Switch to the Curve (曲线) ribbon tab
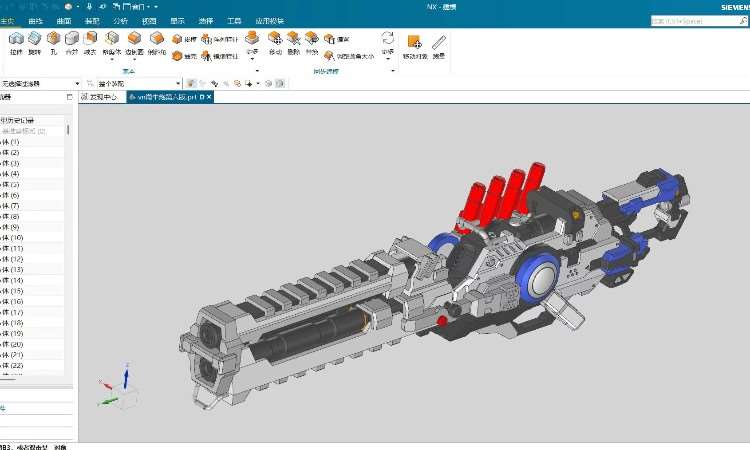This screenshot has height=450, width=750. pos(36,19)
